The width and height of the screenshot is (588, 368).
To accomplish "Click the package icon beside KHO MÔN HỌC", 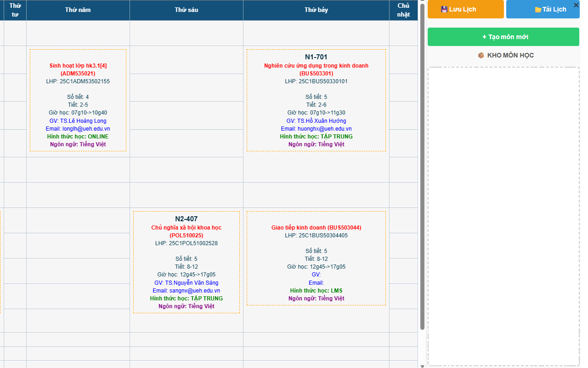I will tap(481, 55).
